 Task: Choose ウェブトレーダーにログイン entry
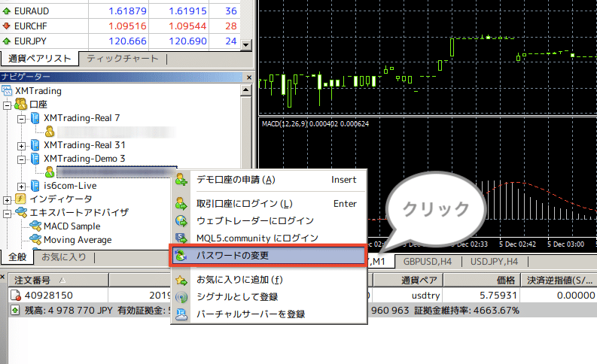point(269,221)
